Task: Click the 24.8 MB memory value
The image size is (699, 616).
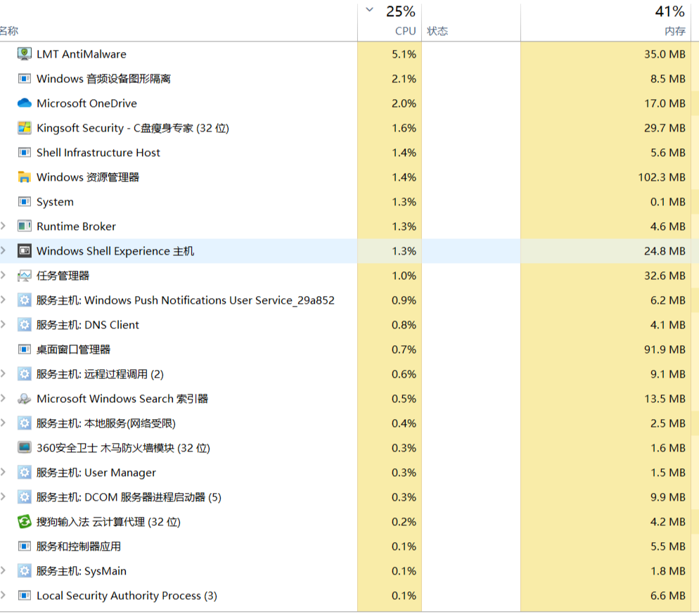Action: (x=665, y=250)
